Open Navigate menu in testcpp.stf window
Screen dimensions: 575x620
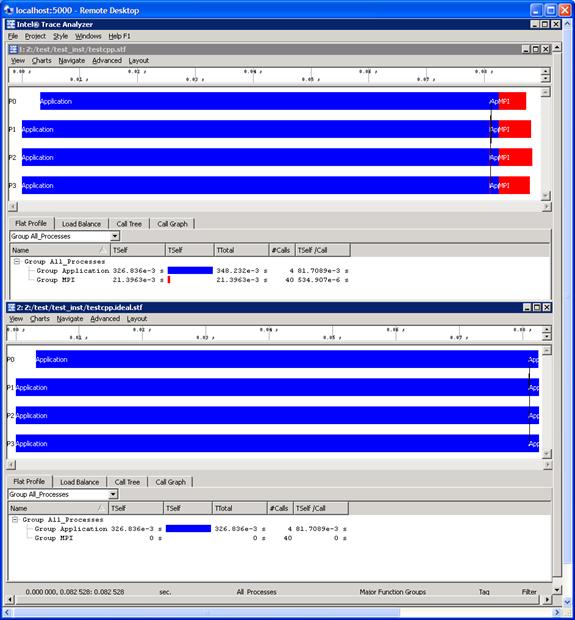point(72,60)
